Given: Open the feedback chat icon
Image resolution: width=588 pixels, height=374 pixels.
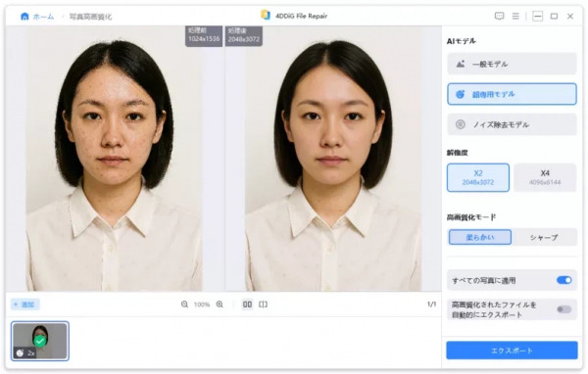Looking at the screenshot, I should [x=499, y=16].
